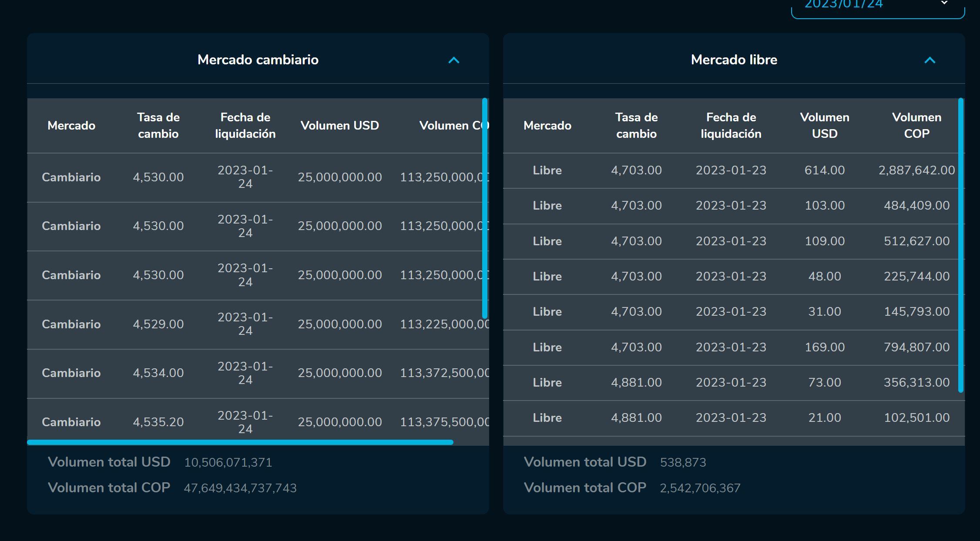
Task: Click the Volumen total USD value 10,506,071,371
Action: click(x=228, y=462)
